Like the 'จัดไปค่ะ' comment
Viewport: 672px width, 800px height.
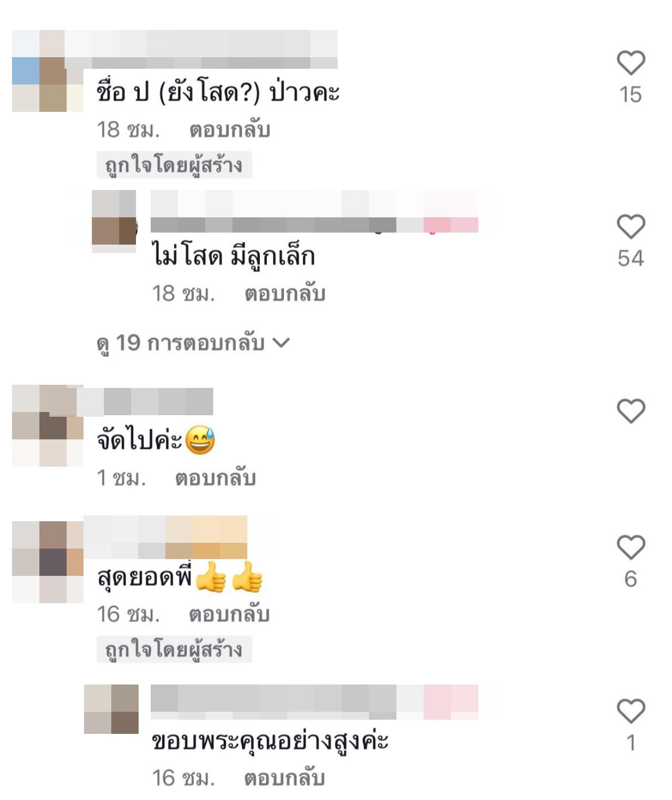631,410
